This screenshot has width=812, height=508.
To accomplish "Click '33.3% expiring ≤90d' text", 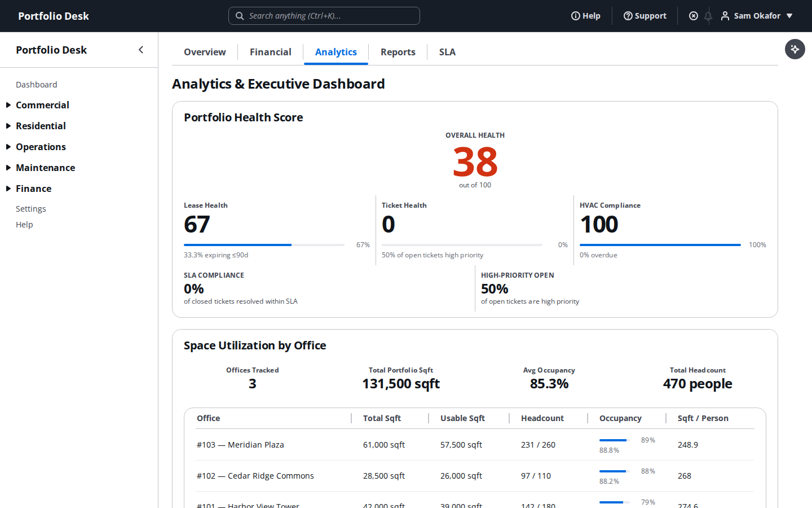I will [216, 255].
